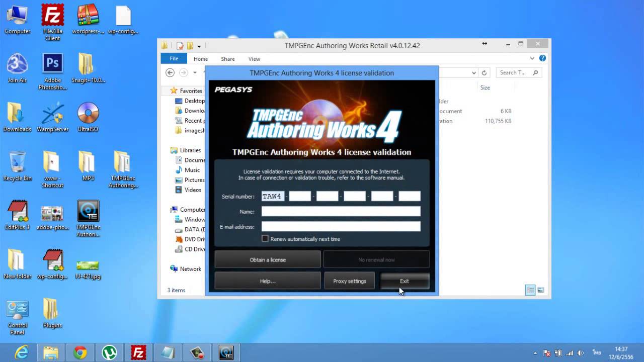This screenshot has width=644, height=362.
Task: Open the Share ribbon tab
Action: click(228, 59)
